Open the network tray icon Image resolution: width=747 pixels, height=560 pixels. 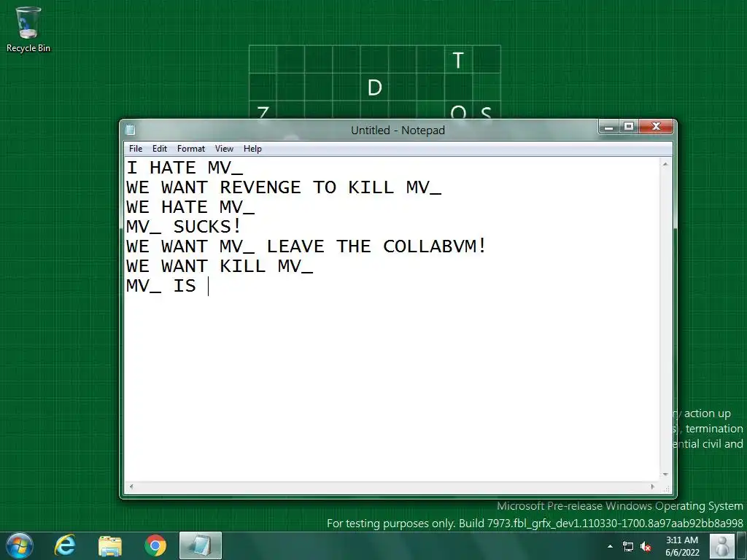pyautogui.click(x=628, y=546)
